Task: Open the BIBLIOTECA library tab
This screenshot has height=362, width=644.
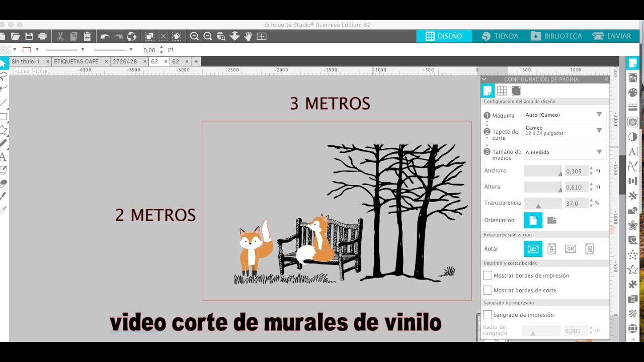Action: click(556, 36)
